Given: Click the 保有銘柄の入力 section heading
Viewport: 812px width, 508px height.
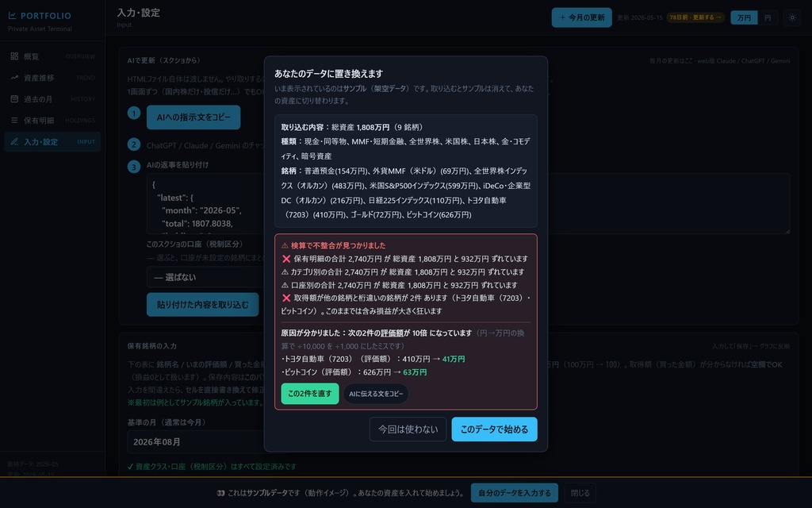Looking at the screenshot, I should [x=152, y=346].
